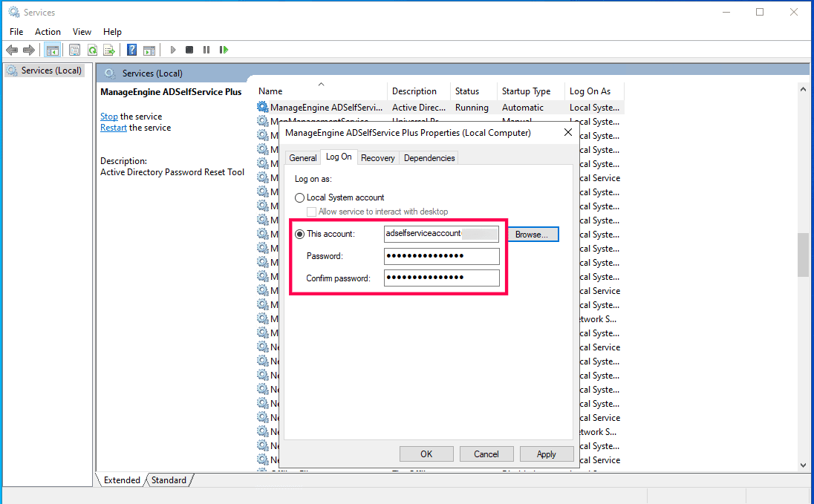Click the Start Service play icon
This screenshot has height=504, width=814.
[173, 50]
